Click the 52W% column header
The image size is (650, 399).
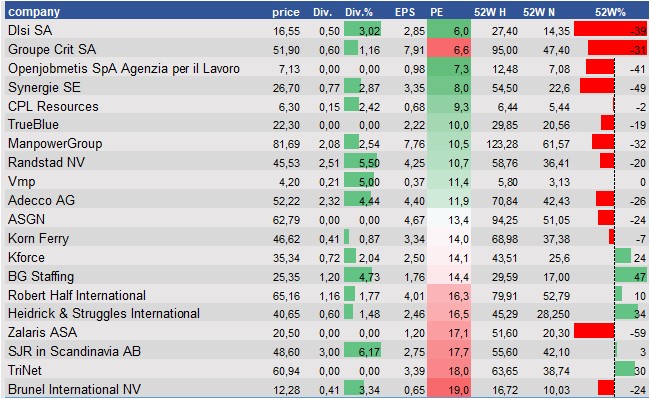coord(610,12)
